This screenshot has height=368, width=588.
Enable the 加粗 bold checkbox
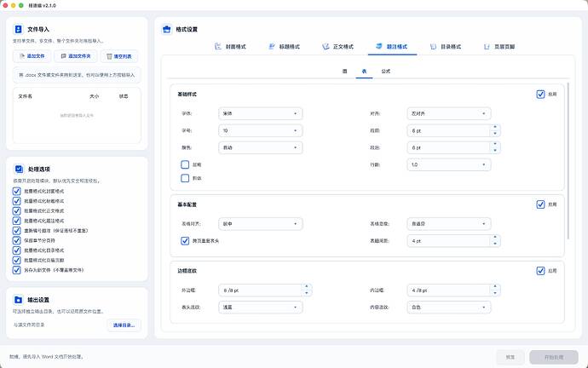click(185, 164)
